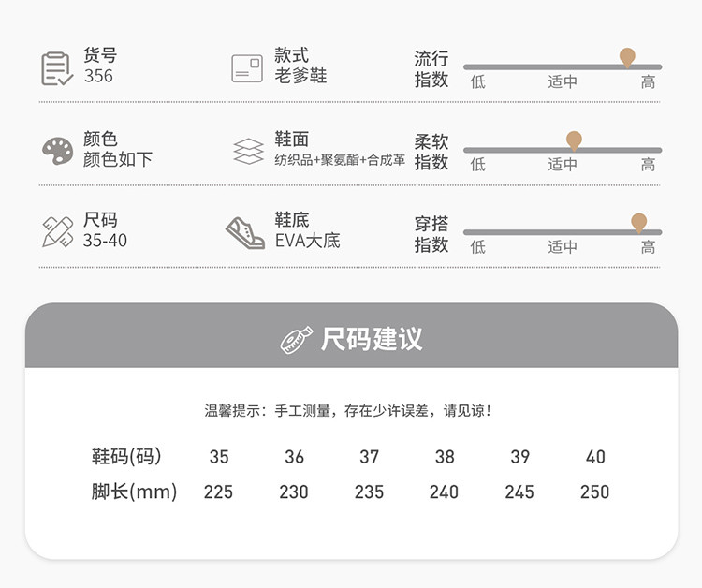Screen dimensions: 702x588
Task: Click the clipboard icon beside 货号
Action: (57, 68)
